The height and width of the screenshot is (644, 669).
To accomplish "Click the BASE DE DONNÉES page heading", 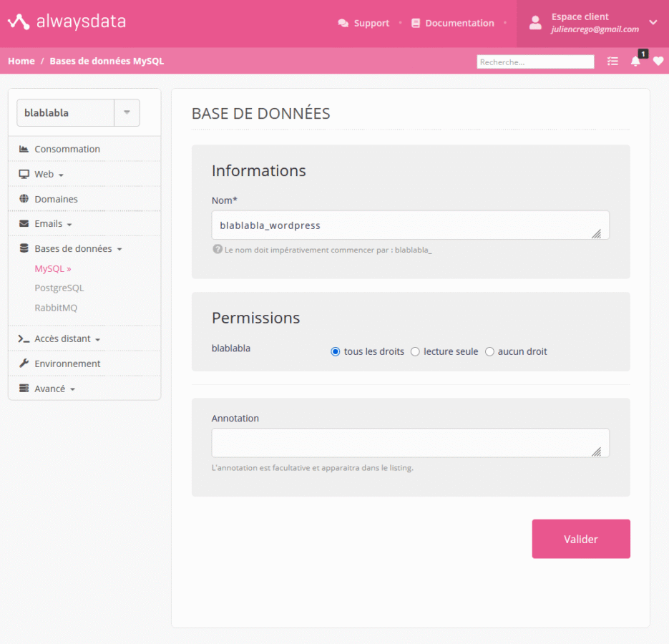I will click(260, 114).
